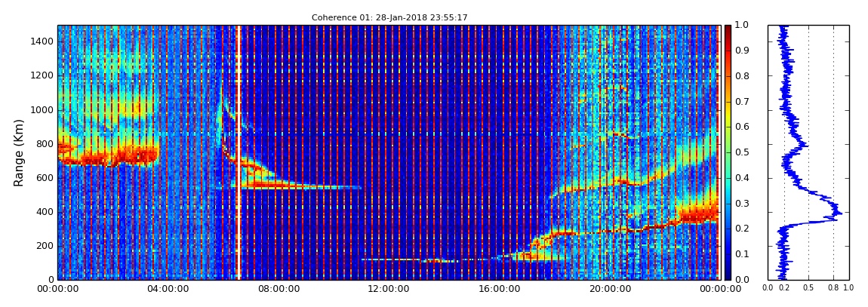Screen dimensions: 868x307
Task: Click the colorbar 0.0 tick label
Action: click(740, 279)
